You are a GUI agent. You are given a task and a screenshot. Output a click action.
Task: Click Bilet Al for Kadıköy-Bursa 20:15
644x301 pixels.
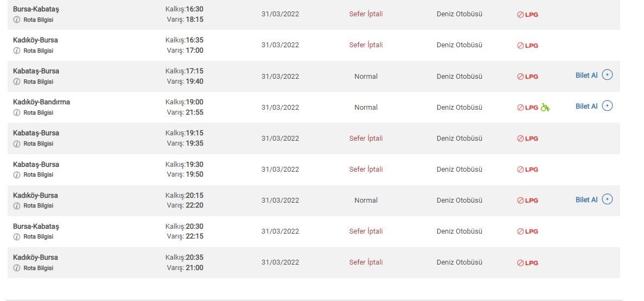(x=586, y=200)
